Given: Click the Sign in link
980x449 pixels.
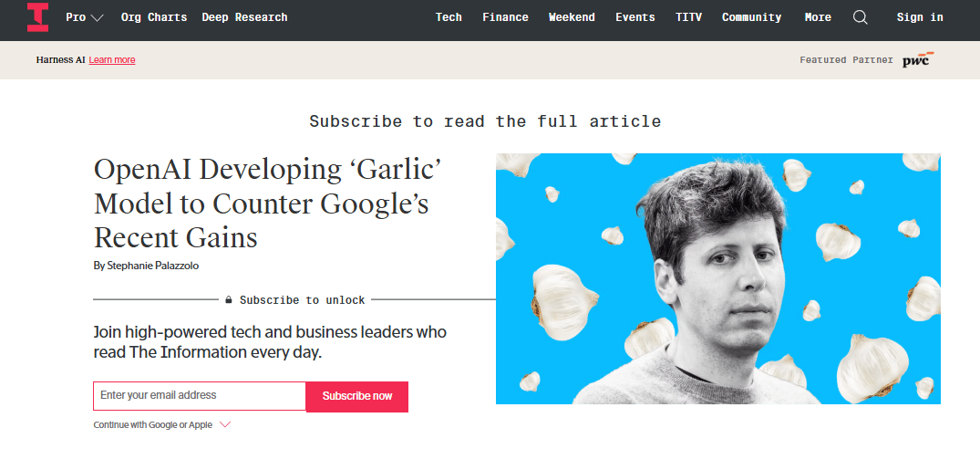Looking at the screenshot, I should (x=919, y=17).
